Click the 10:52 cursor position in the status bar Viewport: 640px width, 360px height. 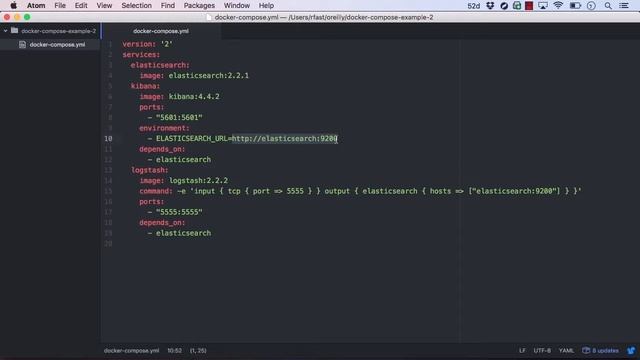coord(174,351)
